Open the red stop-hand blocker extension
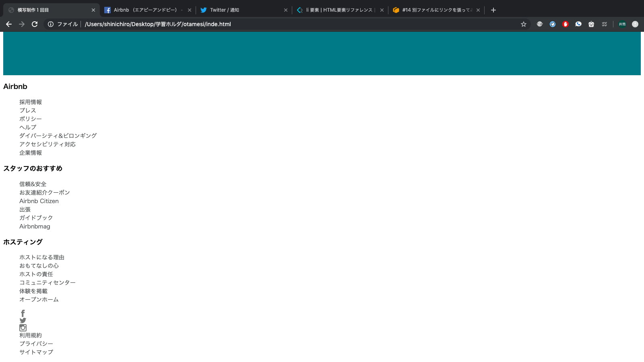Screen dimensions: 644x362 566,24
